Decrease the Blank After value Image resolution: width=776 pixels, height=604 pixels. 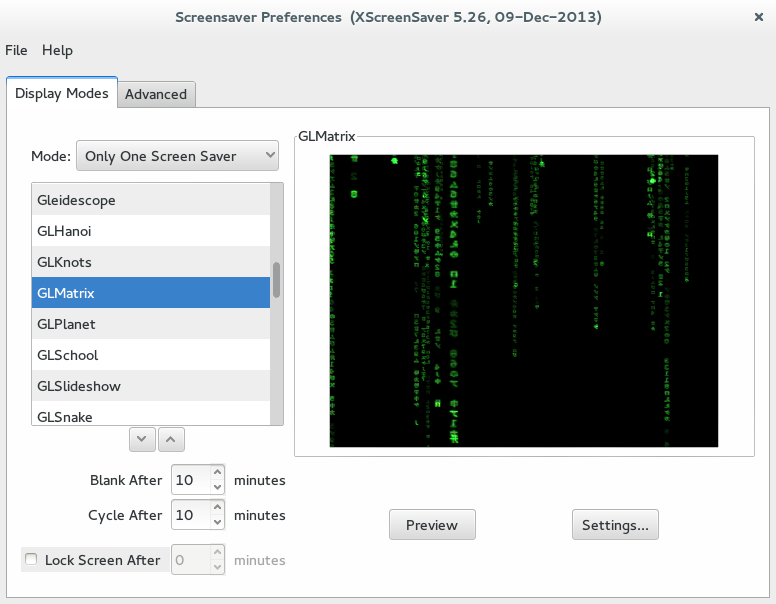(217, 487)
